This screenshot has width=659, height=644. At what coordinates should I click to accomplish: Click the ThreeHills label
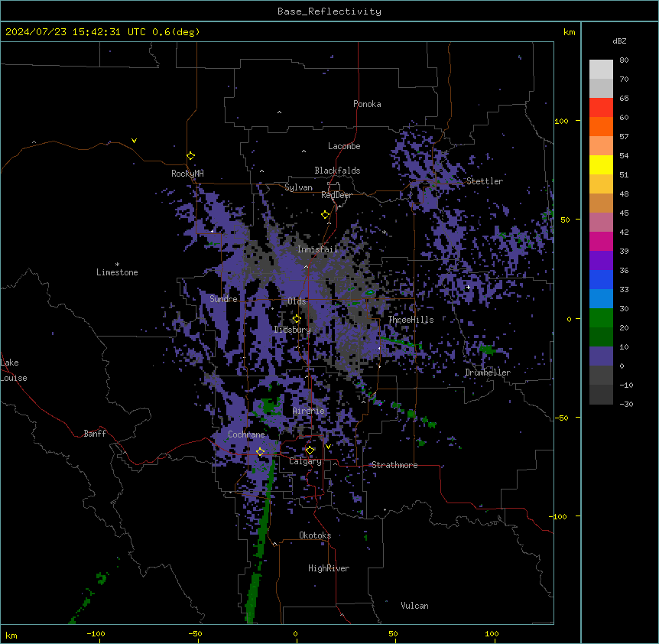tap(411, 320)
